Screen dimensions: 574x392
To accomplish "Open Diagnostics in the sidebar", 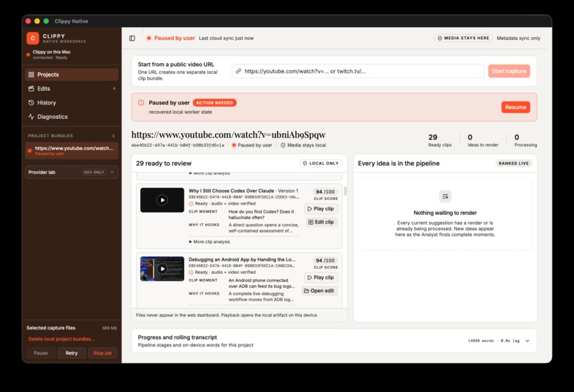I will (71, 117).
